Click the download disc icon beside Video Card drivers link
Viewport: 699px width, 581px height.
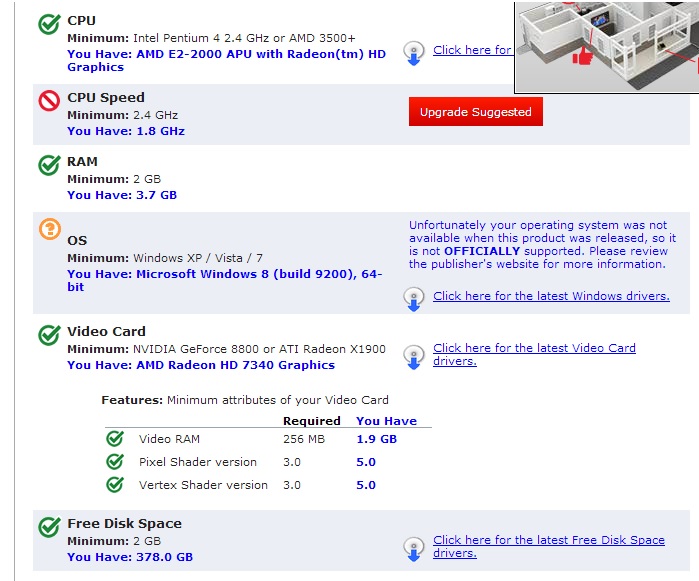(x=414, y=358)
